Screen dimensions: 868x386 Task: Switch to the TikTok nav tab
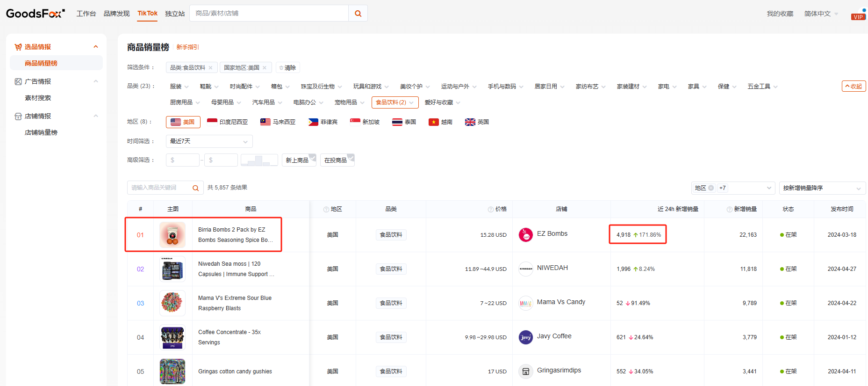point(148,14)
